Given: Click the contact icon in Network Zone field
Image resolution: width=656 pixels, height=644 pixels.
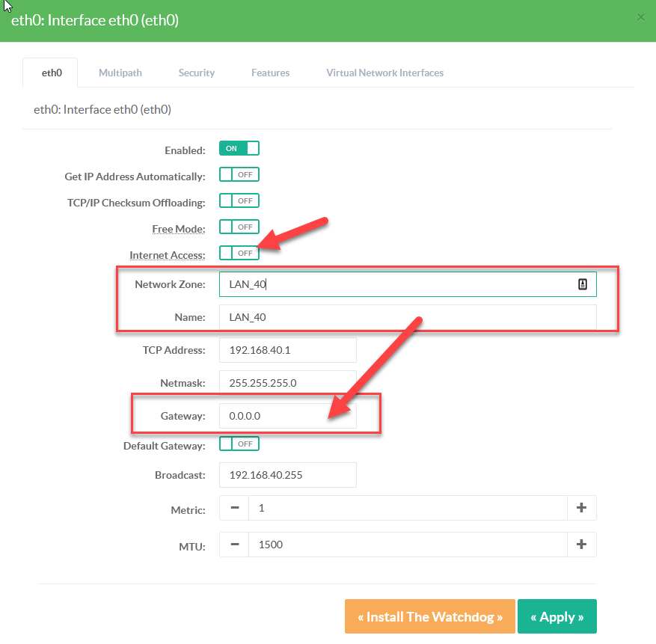Looking at the screenshot, I should click(x=582, y=284).
